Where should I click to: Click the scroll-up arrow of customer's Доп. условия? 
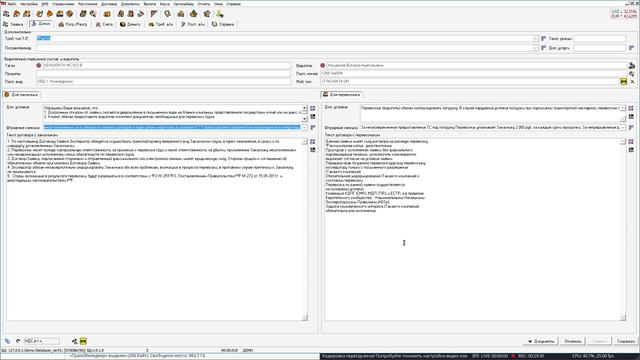[304, 108]
